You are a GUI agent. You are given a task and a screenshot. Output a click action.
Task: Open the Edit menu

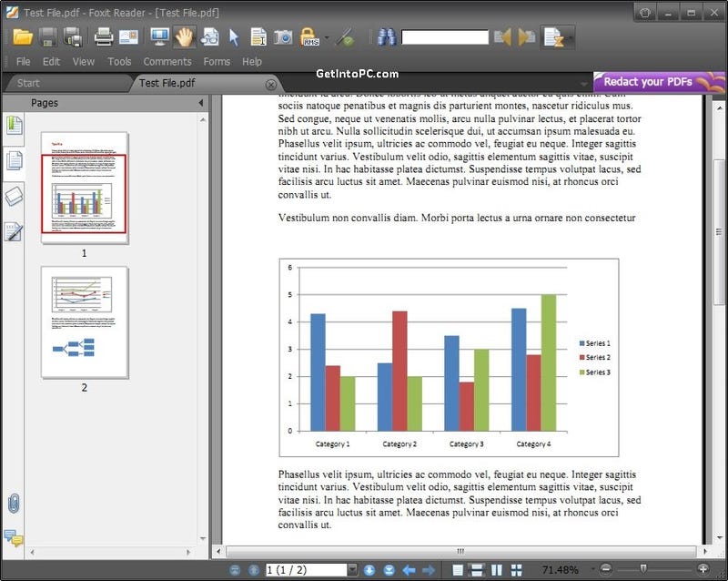click(x=52, y=61)
